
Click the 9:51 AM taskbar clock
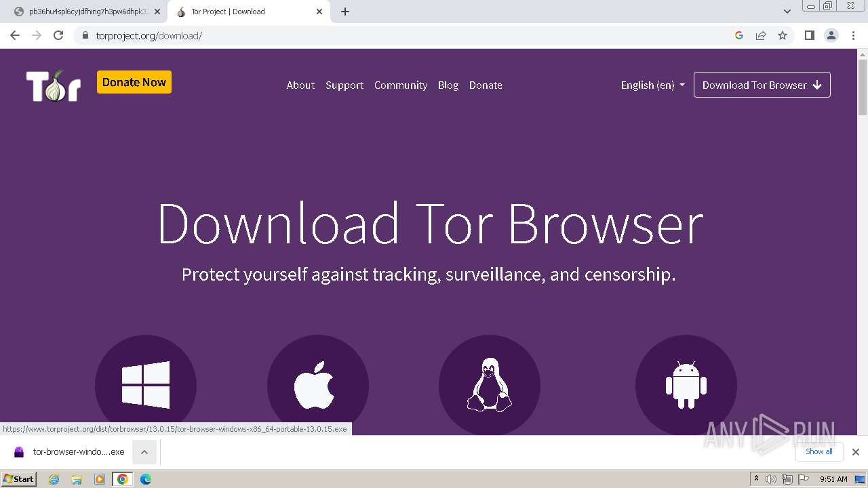click(833, 479)
